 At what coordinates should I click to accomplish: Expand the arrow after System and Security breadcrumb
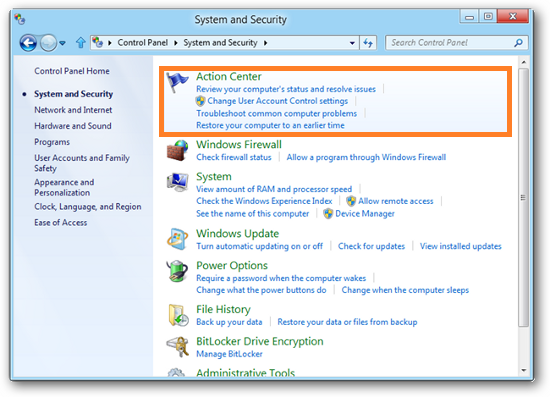(266, 43)
